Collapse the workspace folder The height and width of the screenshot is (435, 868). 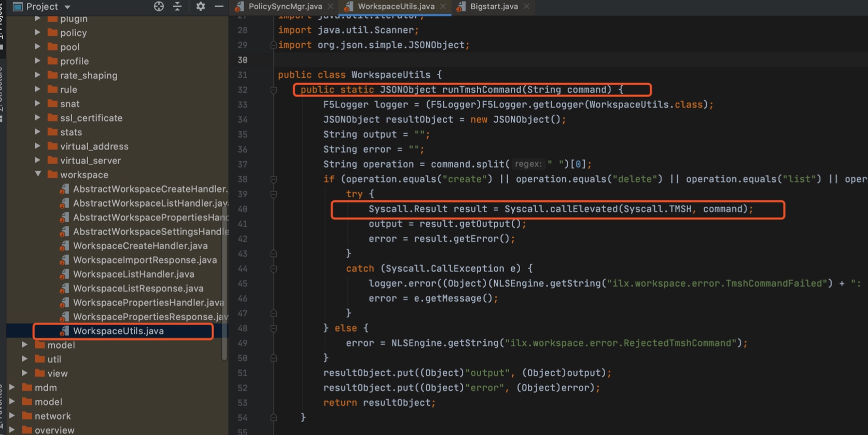38,174
